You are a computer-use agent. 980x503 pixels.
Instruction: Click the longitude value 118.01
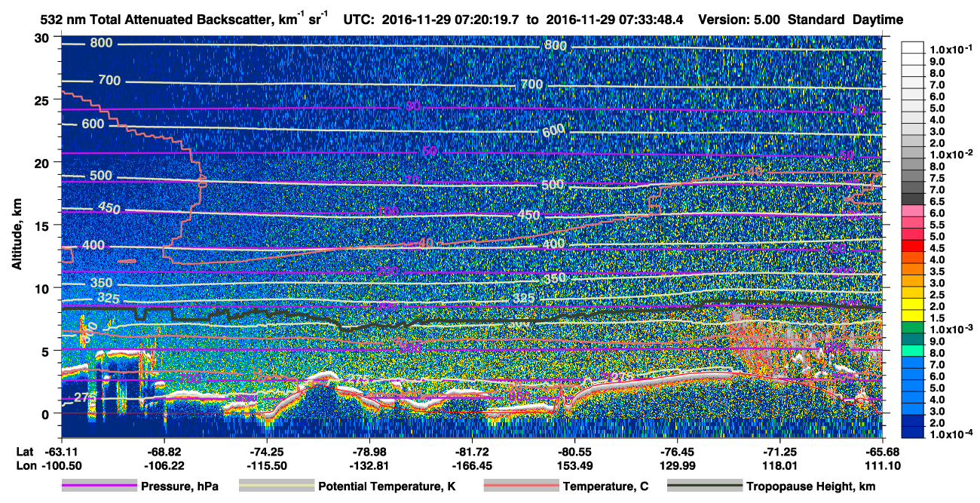[x=779, y=466]
